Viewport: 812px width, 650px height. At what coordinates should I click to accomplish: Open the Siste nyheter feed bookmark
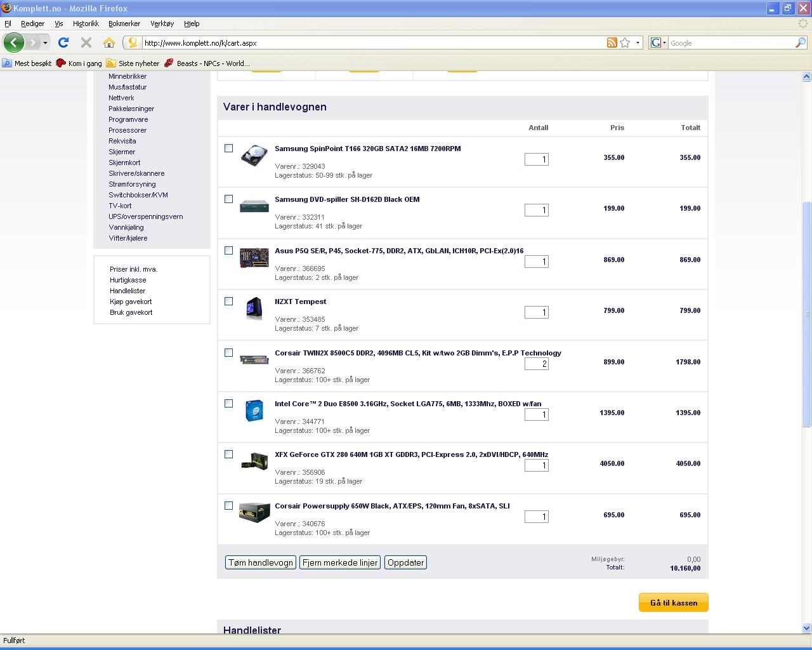click(x=133, y=63)
